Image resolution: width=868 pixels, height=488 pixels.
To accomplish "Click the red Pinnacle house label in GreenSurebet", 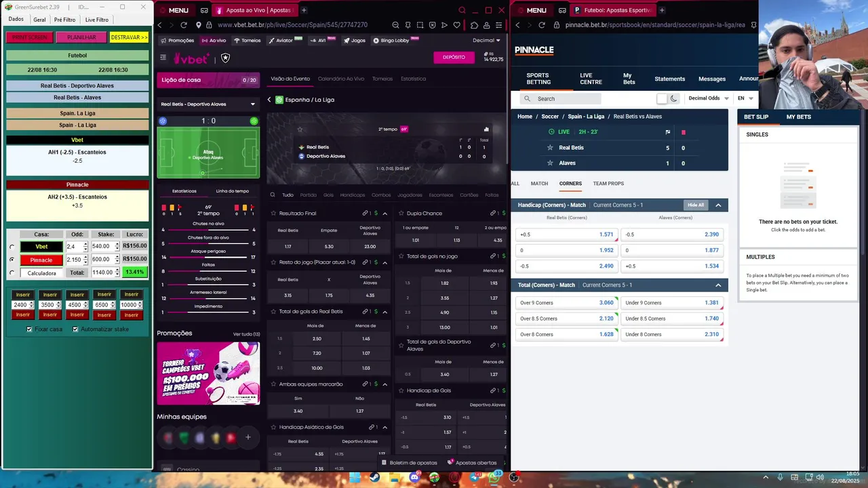I will pos(41,260).
